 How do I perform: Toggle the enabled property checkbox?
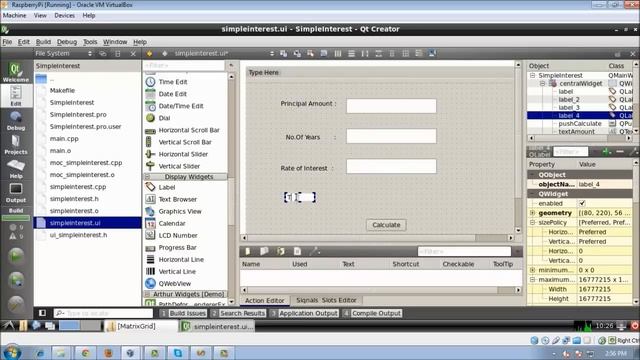pyautogui.click(x=582, y=203)
